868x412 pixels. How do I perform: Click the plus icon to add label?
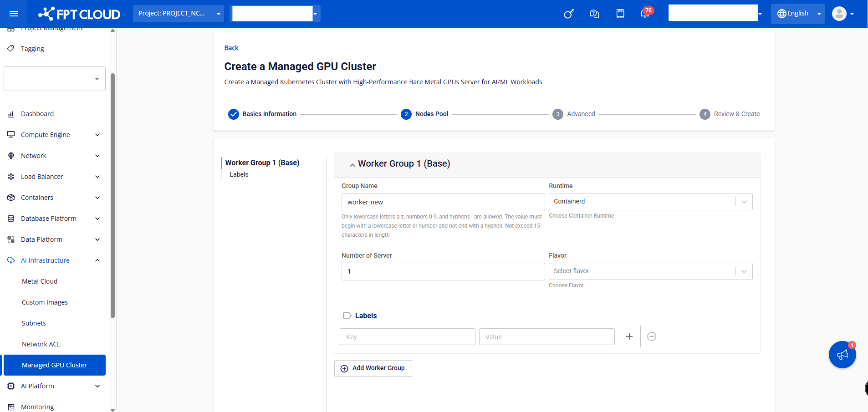tap(629, 336)
